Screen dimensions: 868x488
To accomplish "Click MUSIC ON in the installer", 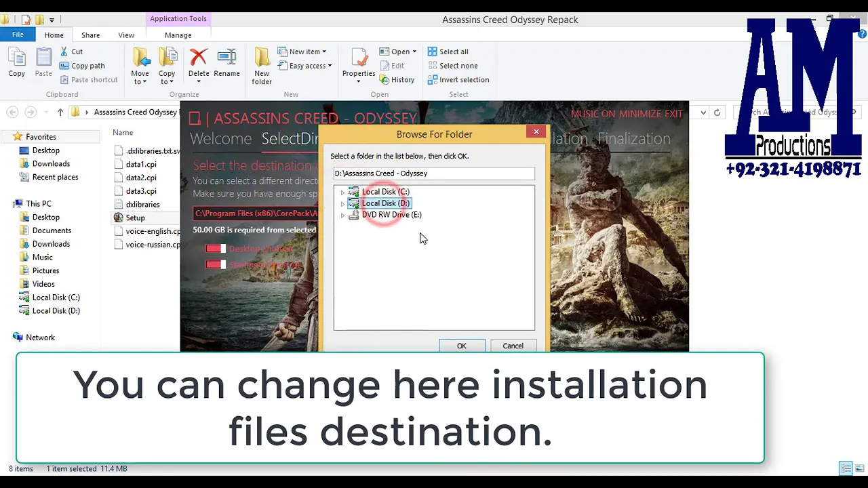I will (593, 114).
